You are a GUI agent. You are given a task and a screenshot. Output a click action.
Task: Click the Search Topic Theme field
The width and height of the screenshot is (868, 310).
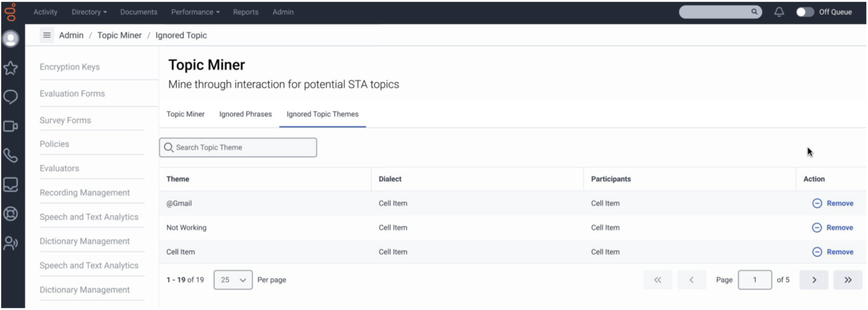pyautogui.click(x=238, y=147)
